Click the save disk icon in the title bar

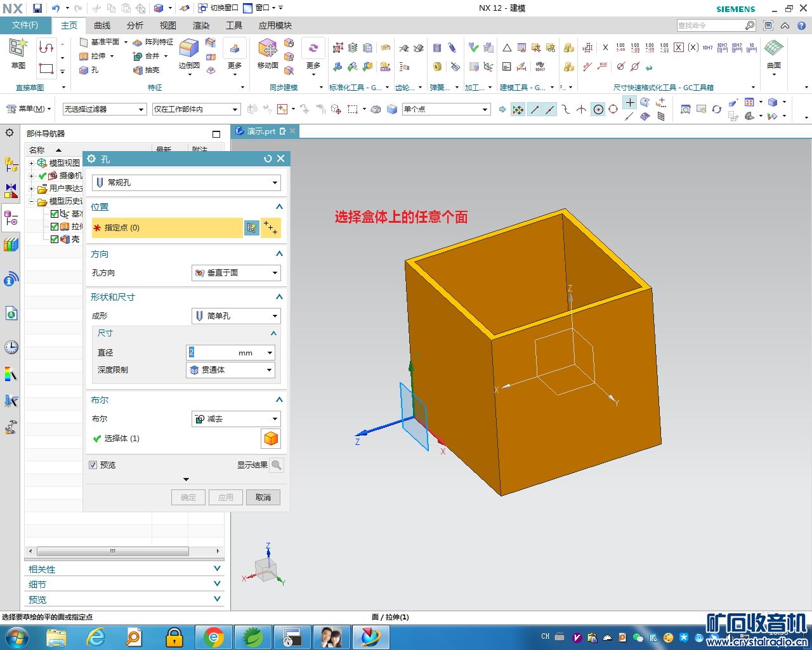point(37,8)
